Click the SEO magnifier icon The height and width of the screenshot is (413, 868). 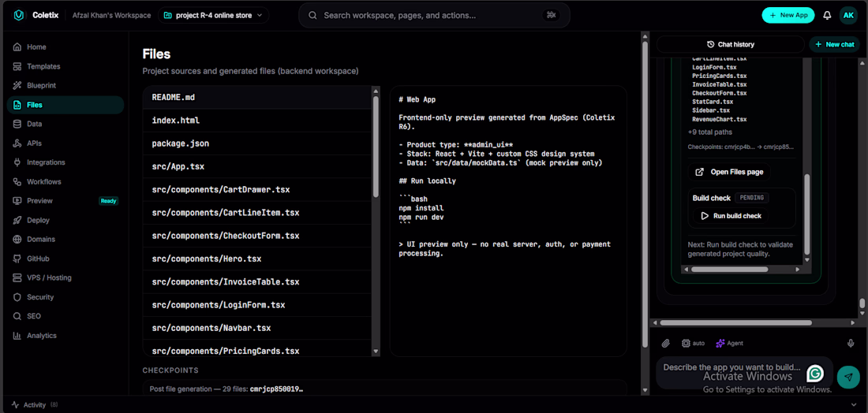(17, 316)
